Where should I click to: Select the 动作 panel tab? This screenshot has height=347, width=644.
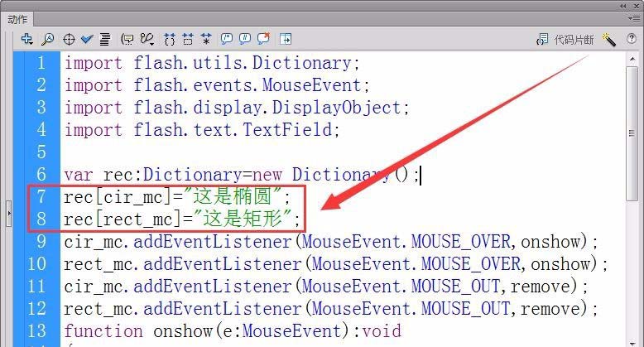[17, 20]
